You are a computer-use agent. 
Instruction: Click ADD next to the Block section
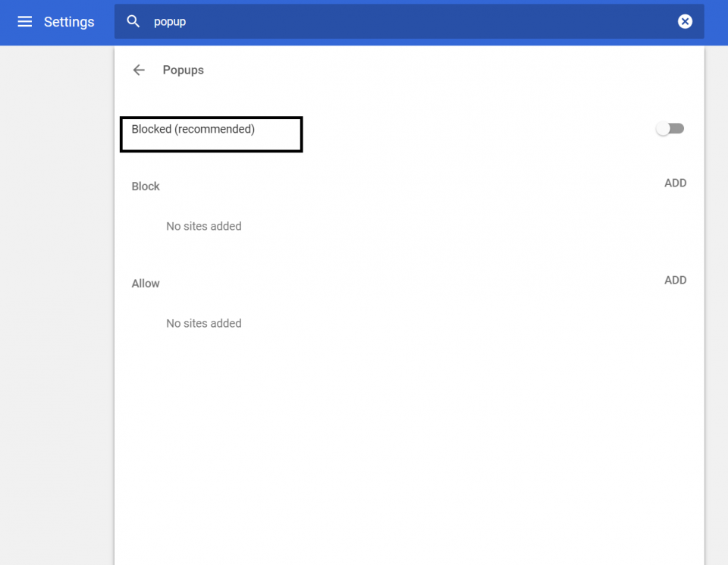pyautogui.click(x=675, y=183)
